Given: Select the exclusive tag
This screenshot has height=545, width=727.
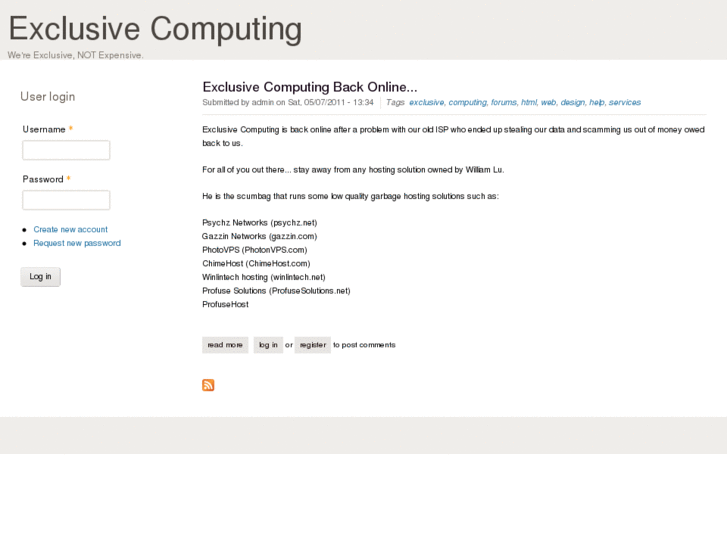Looking at the screenshot, I should 426,102.
